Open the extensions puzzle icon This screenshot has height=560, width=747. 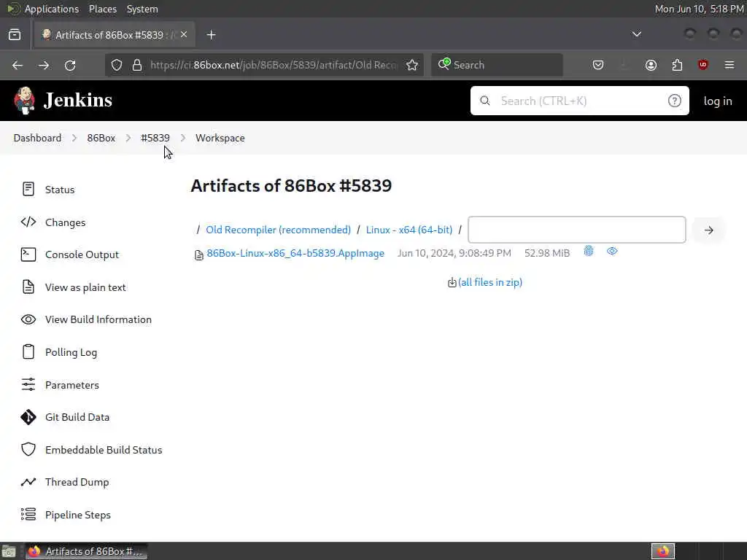(x=677, y=65)
